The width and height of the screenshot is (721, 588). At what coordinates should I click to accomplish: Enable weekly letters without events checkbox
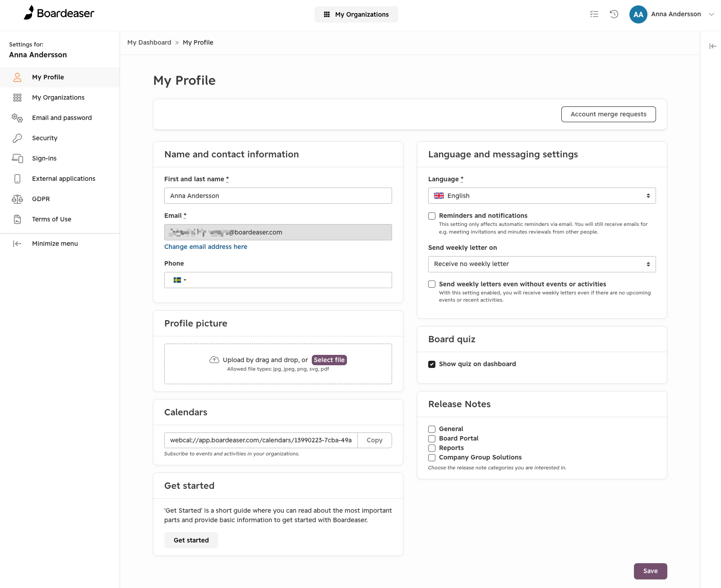[x=432, y=284]
